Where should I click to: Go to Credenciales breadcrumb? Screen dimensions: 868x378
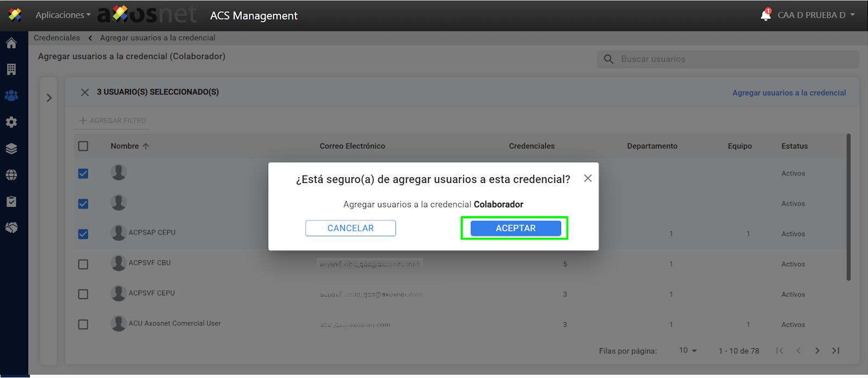(x=56, y=38)
